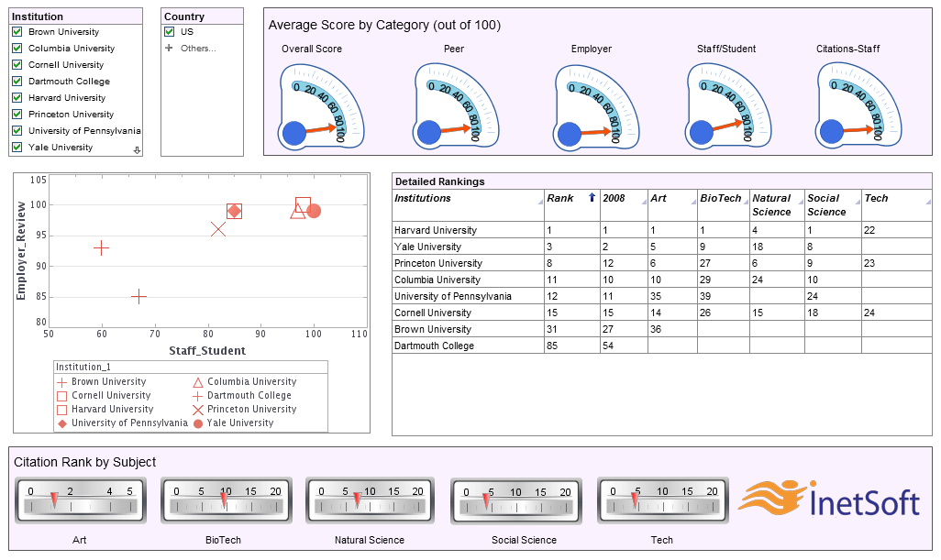Screen dimensions: 941x560
Task: Select the Pennsylvania diamond point in chart
Action: 234,211
